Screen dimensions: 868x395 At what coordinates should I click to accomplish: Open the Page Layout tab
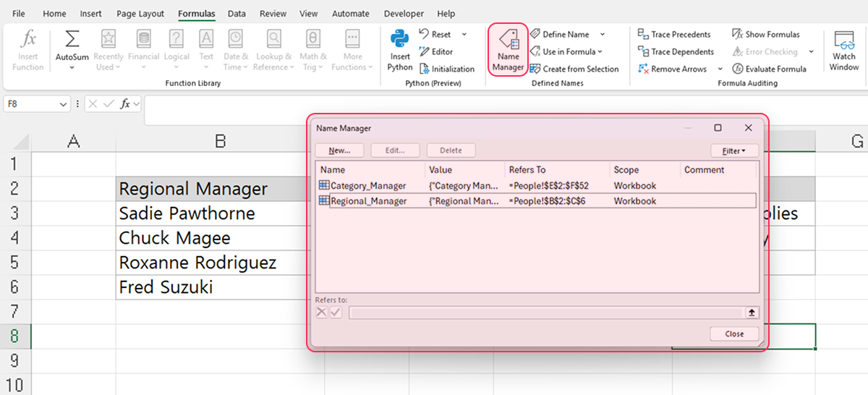point(140,14)
